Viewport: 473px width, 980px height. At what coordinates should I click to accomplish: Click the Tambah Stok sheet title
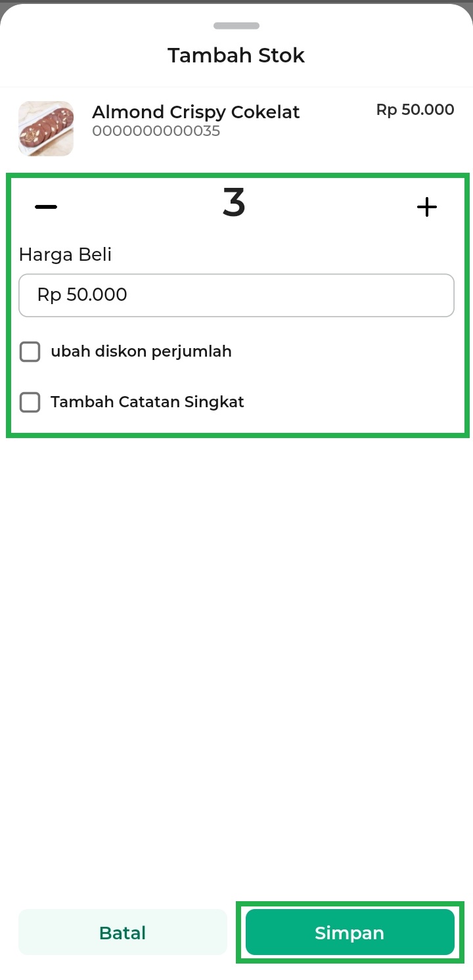click(236, 56)
